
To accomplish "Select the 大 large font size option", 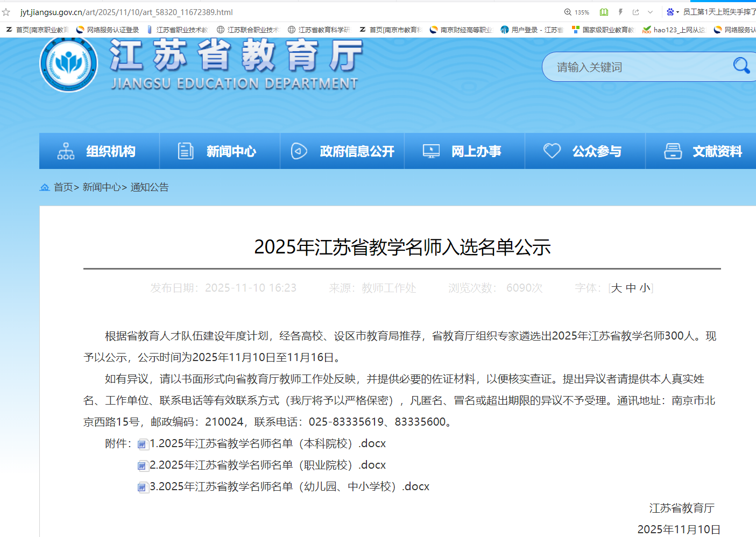I will [x=617, y=288].
